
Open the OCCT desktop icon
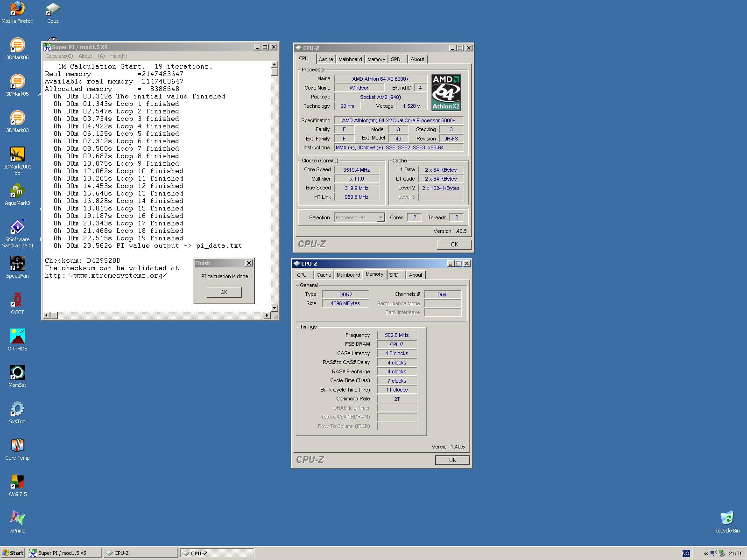(x=17, y=304)
